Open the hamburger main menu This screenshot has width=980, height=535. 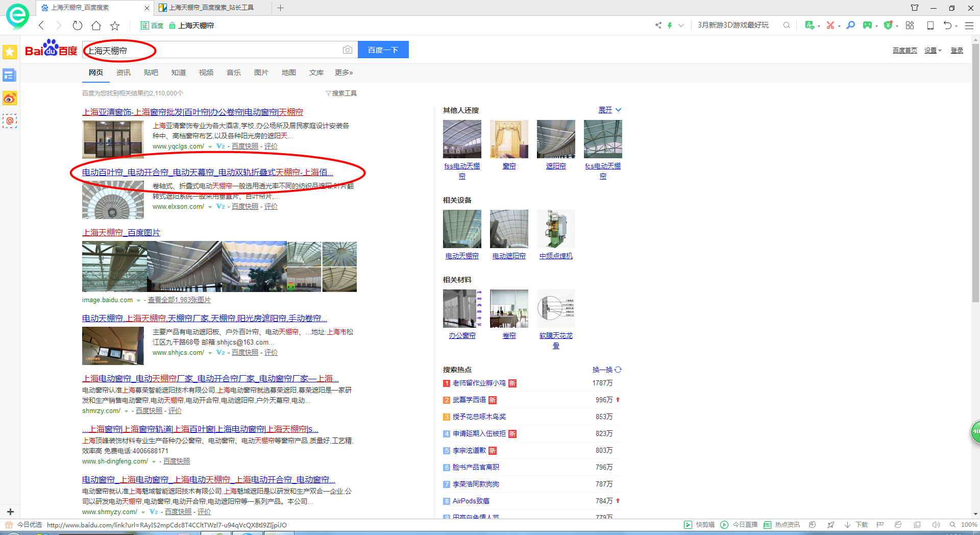tap(969, 25)
